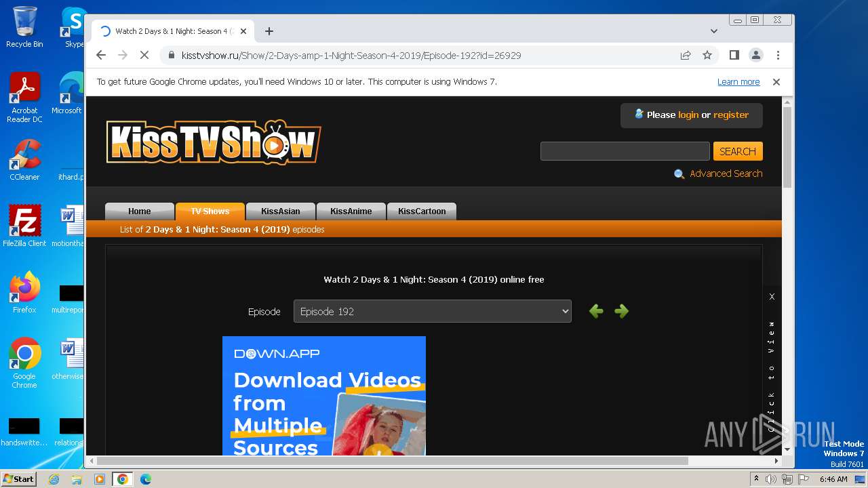
Task: Open Edge from the taskbar
Action: point(145,479)
